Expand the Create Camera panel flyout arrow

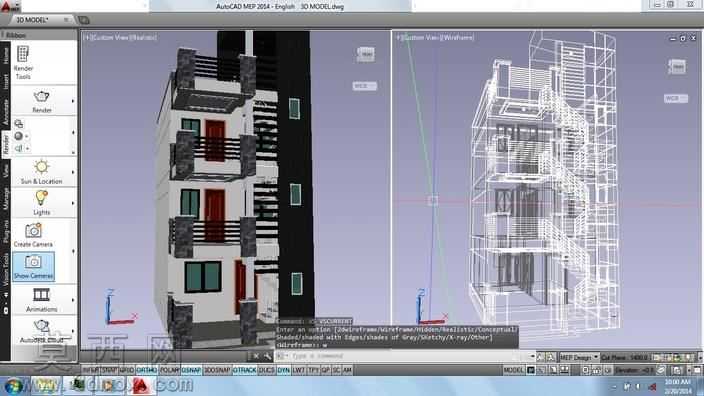(73, 251)
